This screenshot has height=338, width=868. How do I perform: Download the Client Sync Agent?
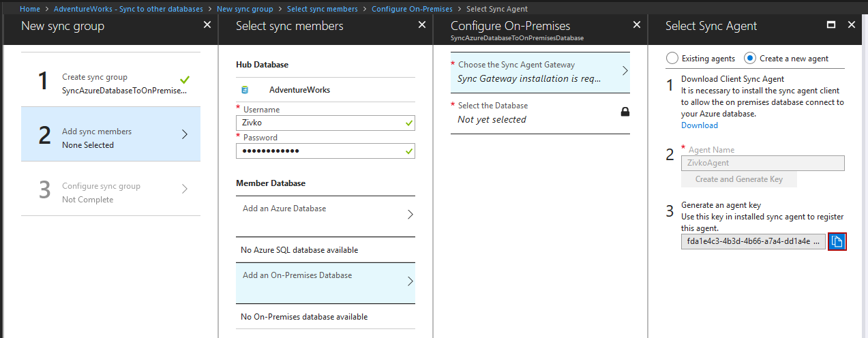tap(699, 125)
